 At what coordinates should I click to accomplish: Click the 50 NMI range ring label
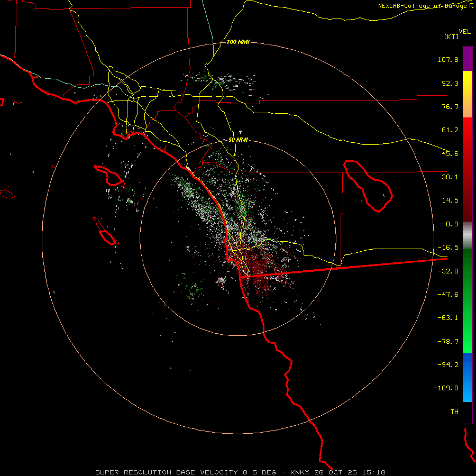pos(238,140)
